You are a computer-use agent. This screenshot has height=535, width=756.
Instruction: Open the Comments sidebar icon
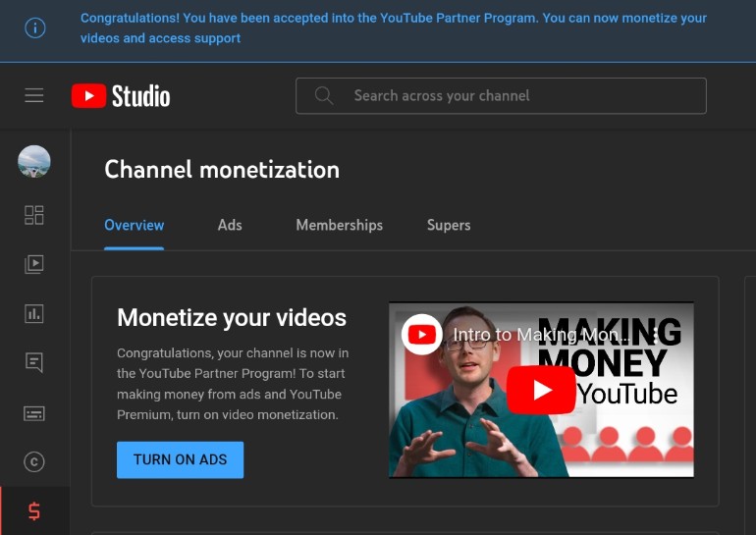(x=34, y=362)
